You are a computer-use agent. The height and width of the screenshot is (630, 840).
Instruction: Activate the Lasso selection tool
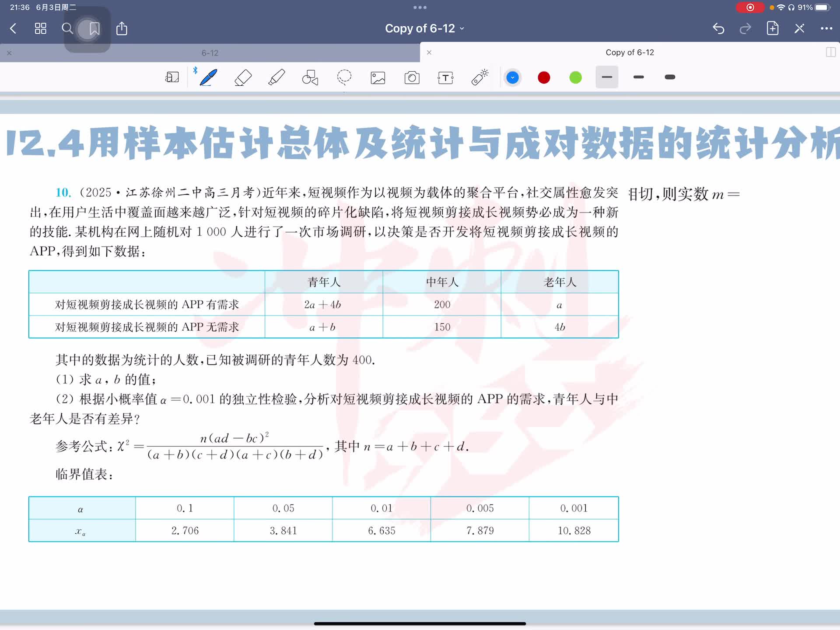tap(344, 77)
